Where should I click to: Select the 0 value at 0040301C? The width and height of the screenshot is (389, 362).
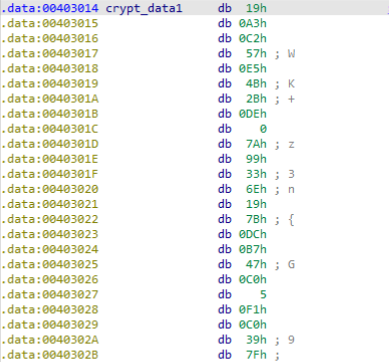(x=263, y=129)
